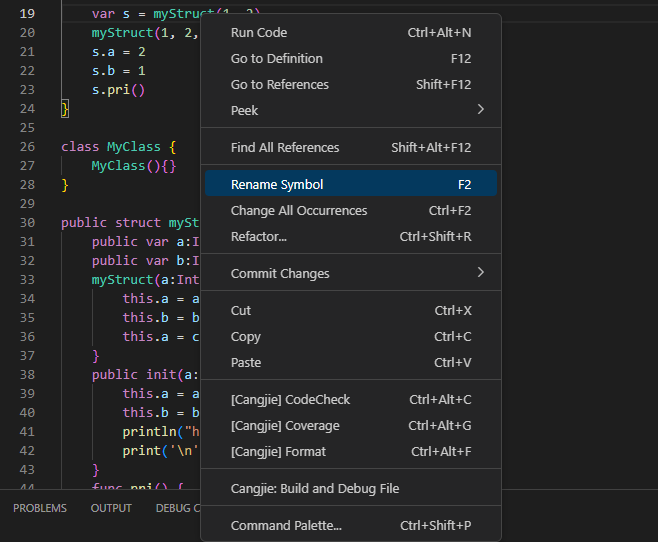Screen dimensions: 658x542
Task: Open the OUTPUT panel tab
Action: tap(111, 508)
